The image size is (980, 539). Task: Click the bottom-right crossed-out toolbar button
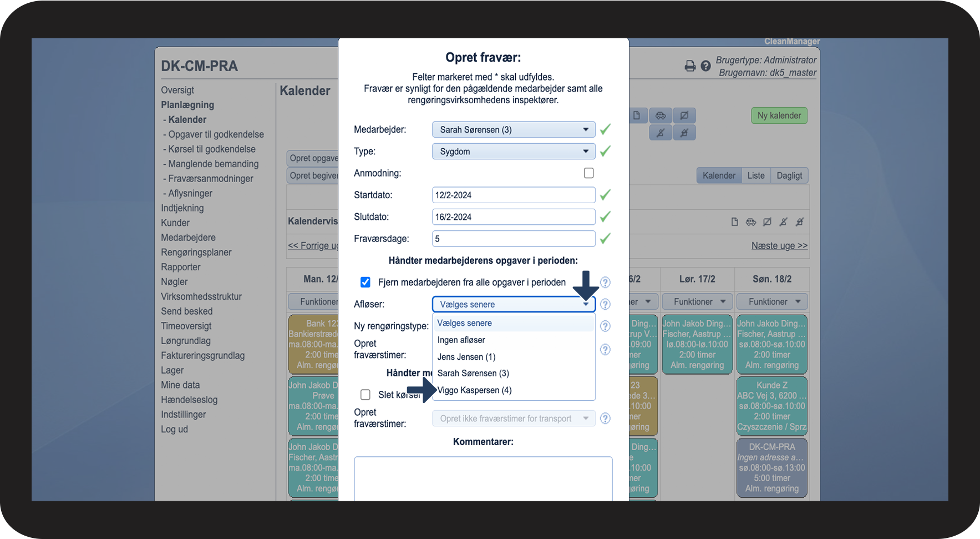tap(684, 133)
